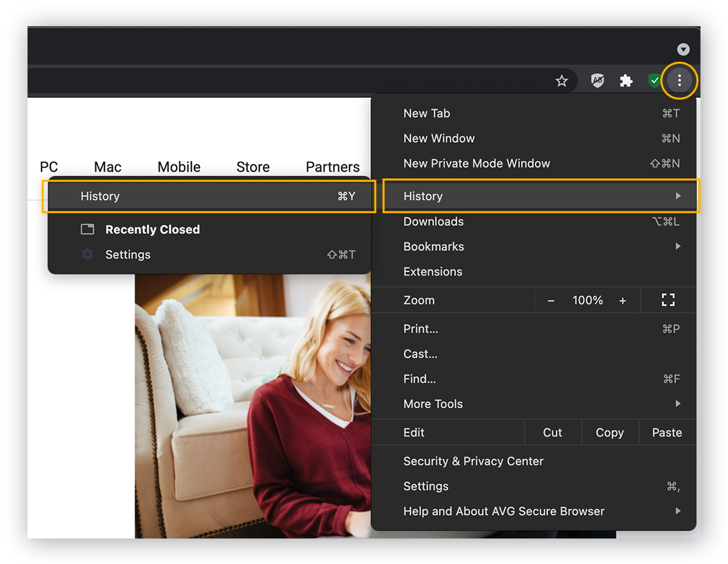Screen dimensions: 728x564
Task: Open the green security shield icon
Action: [655, 80]
